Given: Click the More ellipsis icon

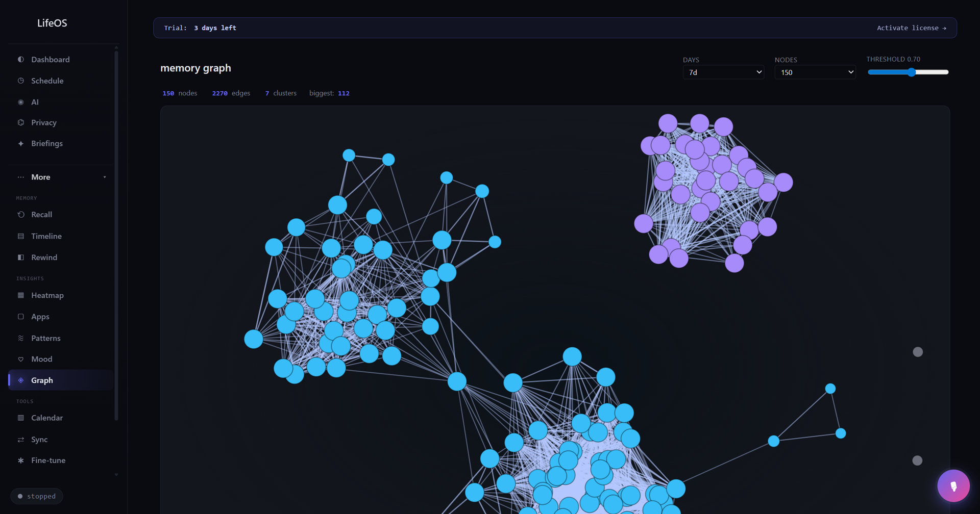Looking at the screenshot, I should tap(21, 177).
